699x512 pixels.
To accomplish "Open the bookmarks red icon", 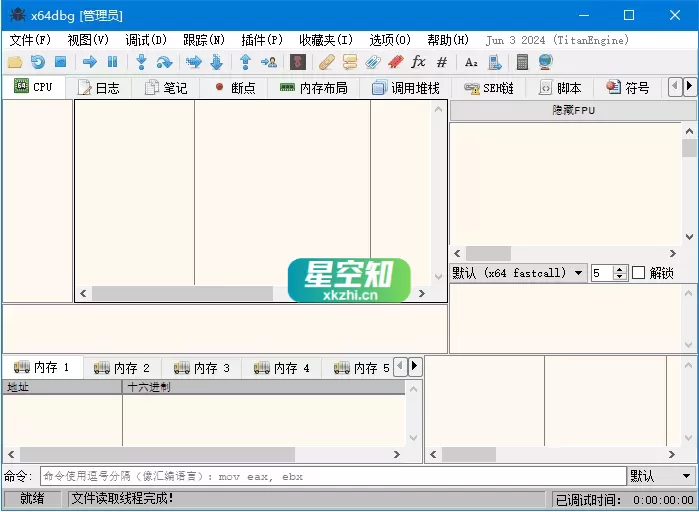I will (x=396, y=62).
